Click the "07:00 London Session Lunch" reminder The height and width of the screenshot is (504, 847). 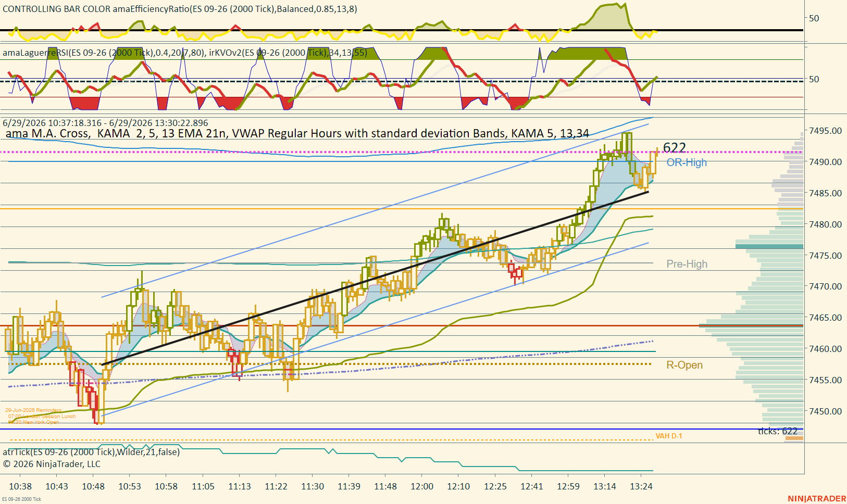point(42,417)
